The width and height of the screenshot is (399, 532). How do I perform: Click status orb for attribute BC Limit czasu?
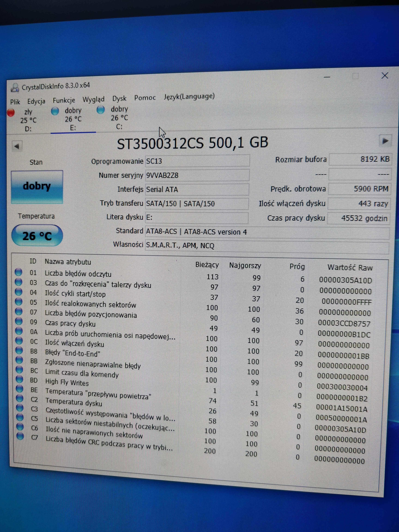click(x=19, y=370)
